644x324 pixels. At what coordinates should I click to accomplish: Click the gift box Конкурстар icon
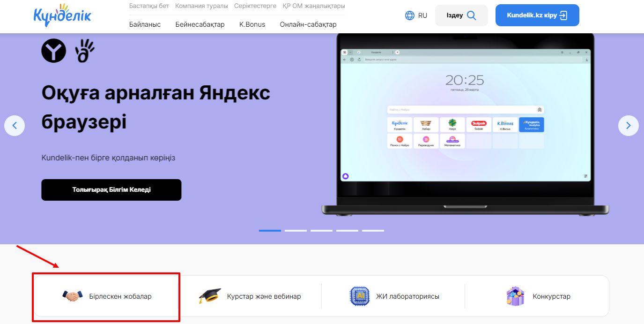[x=515, y=296]
